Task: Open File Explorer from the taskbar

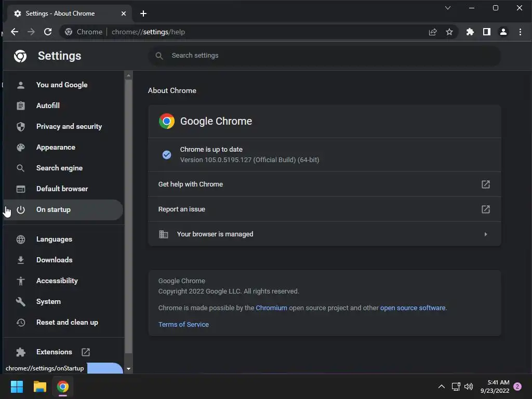Action: pyautogui.click(x=39, y=387)
